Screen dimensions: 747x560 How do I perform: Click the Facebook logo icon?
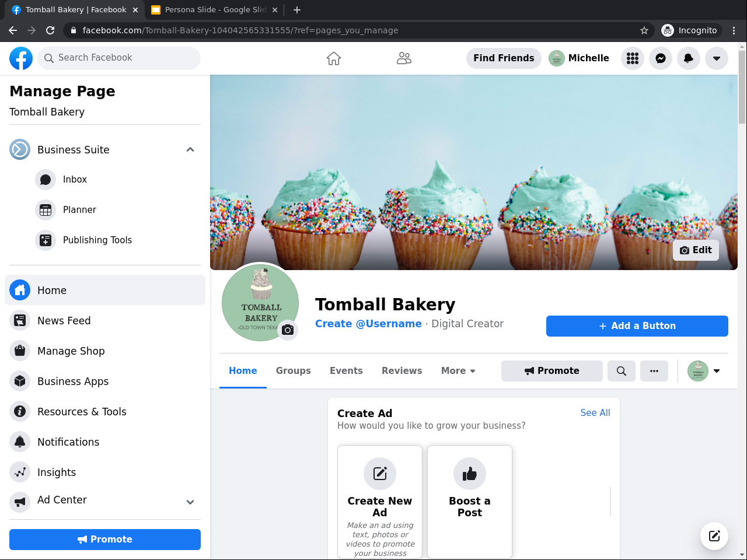point(21,58)
